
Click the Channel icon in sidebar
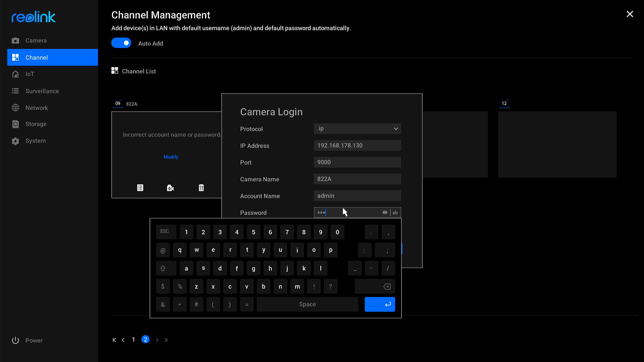15,57
